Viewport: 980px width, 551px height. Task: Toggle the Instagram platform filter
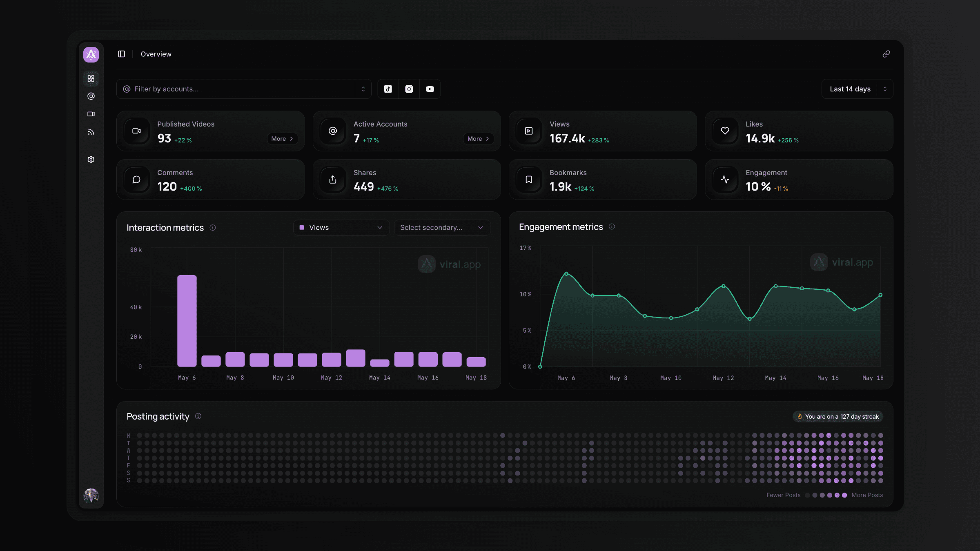click(409, 89)
